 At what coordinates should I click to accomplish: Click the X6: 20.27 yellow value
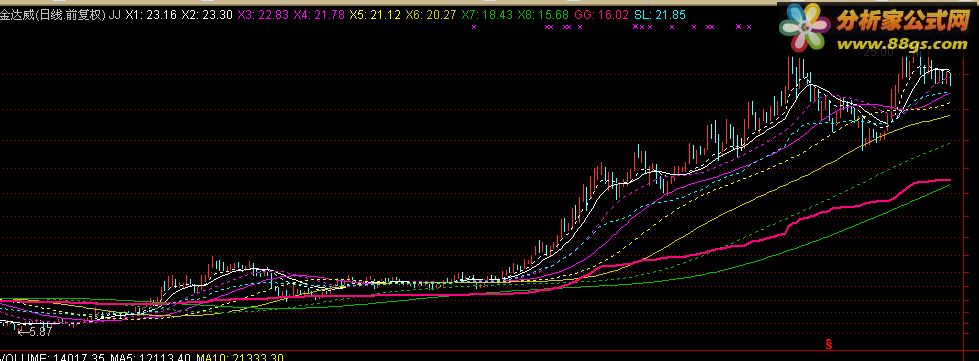(x=432, y=15)
